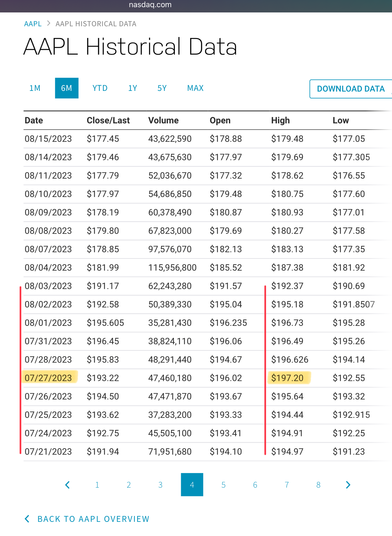Click the Download Data button

(x=351, y=89)
